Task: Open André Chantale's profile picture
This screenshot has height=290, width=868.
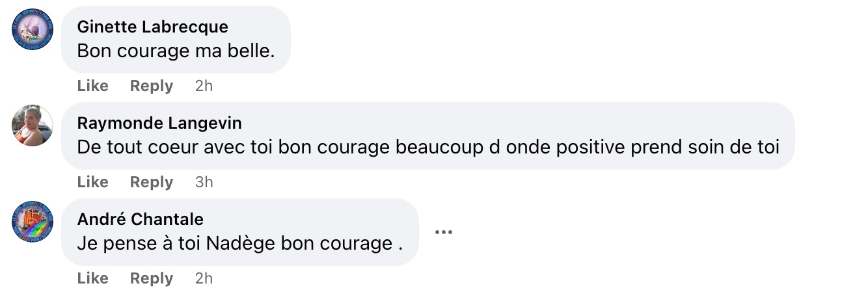Action: tap(33, 222)
